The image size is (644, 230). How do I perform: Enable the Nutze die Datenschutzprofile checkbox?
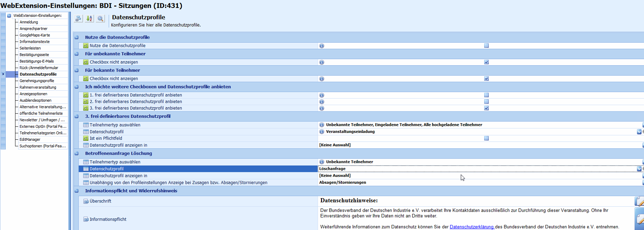click(x=486, y=45)
